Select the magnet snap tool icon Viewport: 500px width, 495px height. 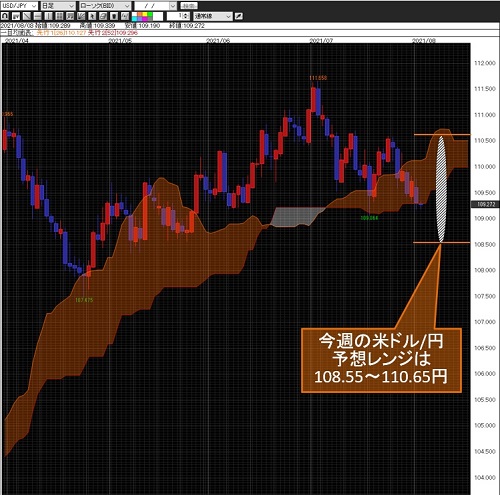tap(5, 16)
